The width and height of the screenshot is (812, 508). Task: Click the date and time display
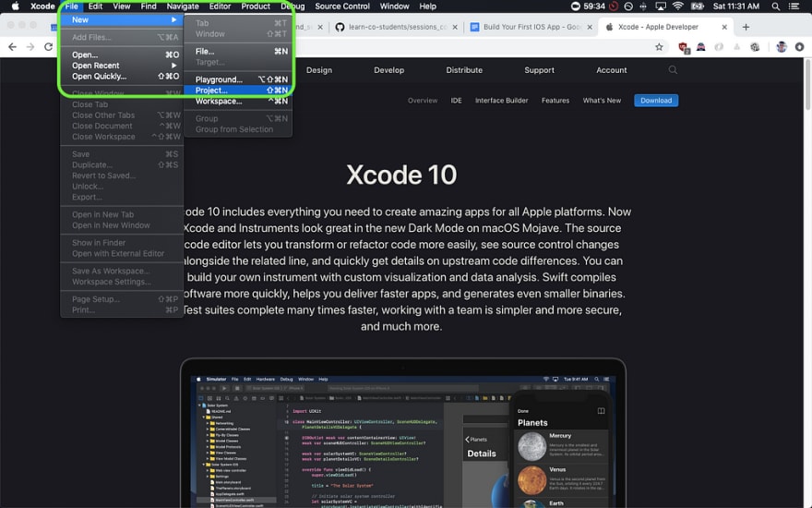(x=736, y=6)
